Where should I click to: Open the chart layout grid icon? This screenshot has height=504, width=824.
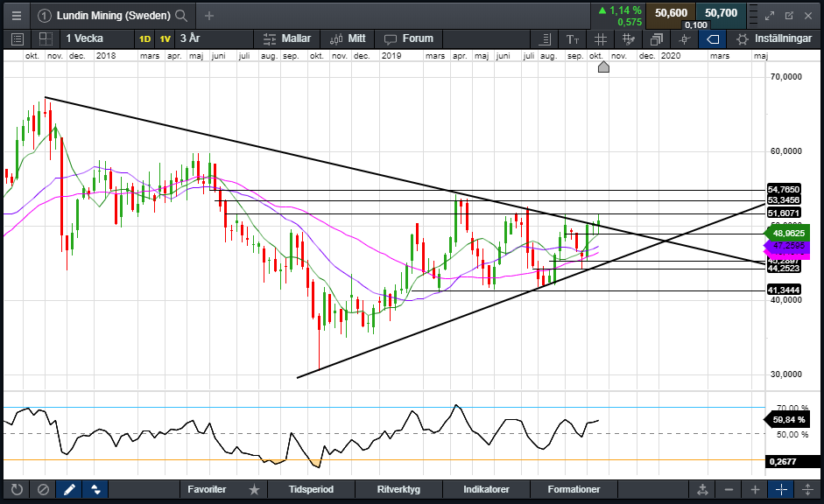coord(46,38)
